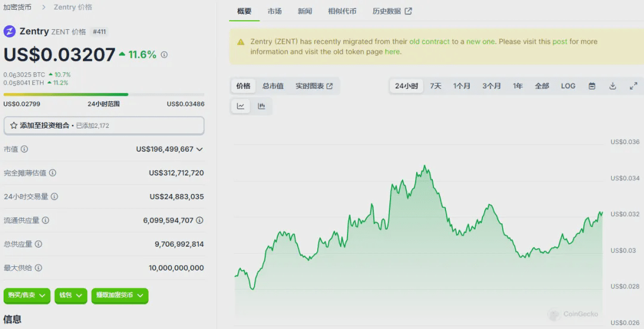Click the rank #411 badge

click(x=100, y=32)
